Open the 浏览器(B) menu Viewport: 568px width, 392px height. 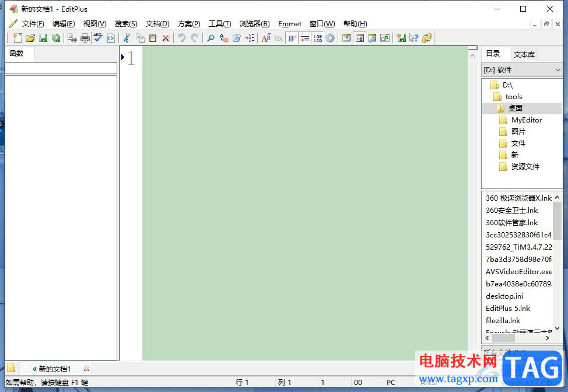(255, 23)
